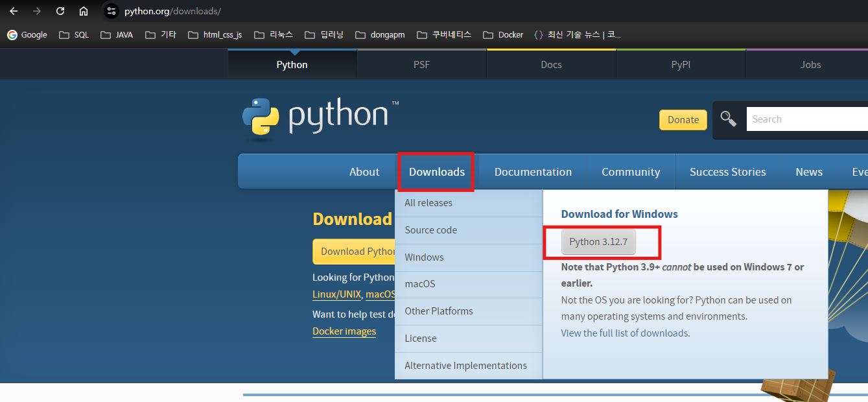
Task: Click the browser forward arrow
Action: click(x=37, y=11)
